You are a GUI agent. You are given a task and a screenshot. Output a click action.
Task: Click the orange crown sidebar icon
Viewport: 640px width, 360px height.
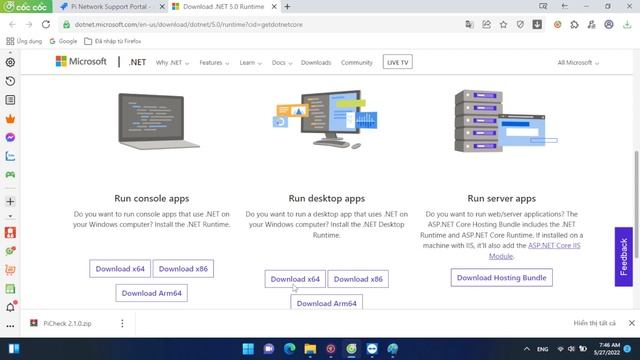10,119
